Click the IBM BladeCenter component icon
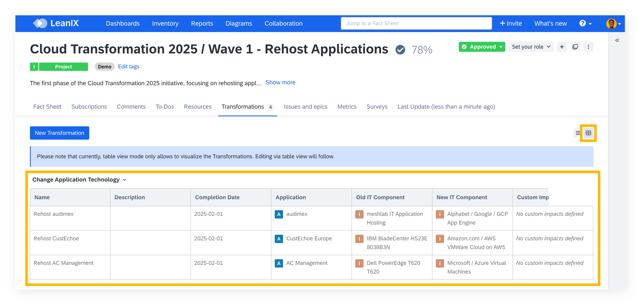The width and height of the screenshot is (644, 308). (359, 239)
